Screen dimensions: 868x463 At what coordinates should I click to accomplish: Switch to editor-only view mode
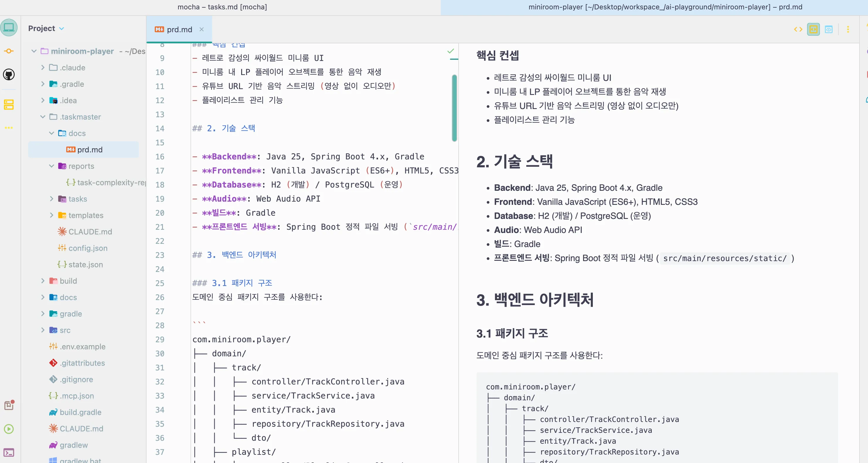coord(798,29)
